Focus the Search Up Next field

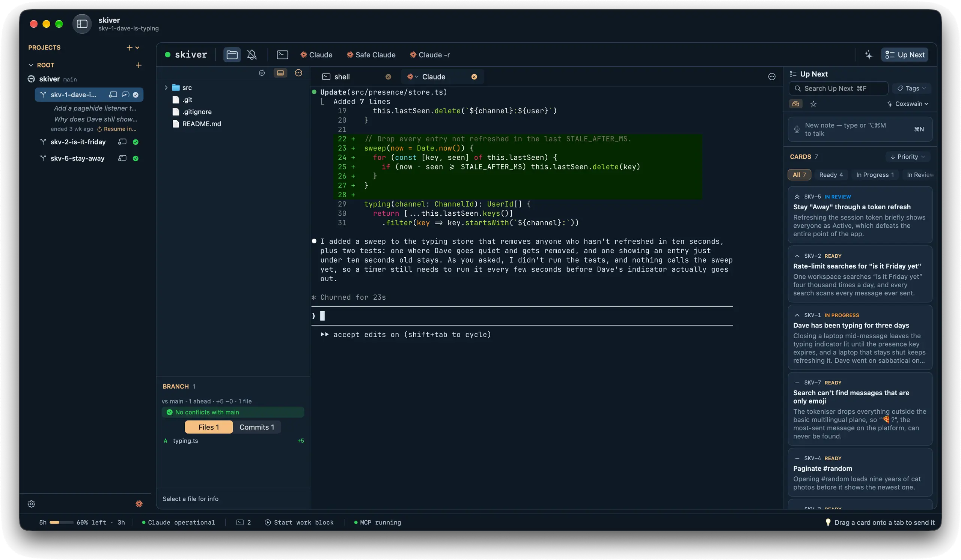(838, 89)
